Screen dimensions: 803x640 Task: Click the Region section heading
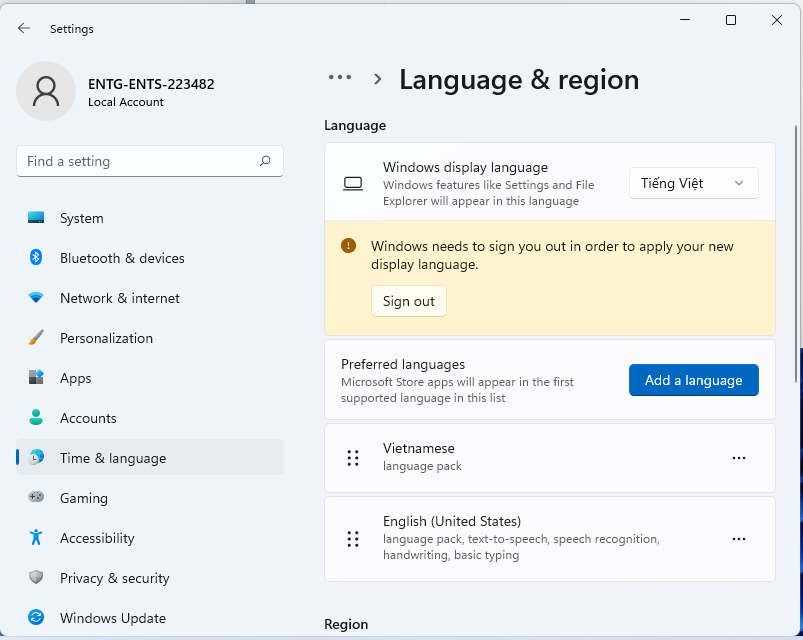(x=346, y=624)
